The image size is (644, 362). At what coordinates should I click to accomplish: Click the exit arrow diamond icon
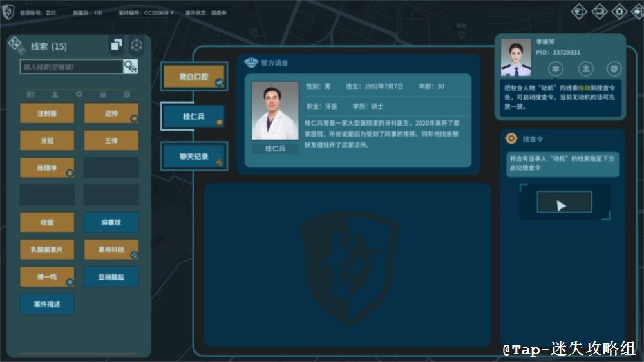pos(638,11)
